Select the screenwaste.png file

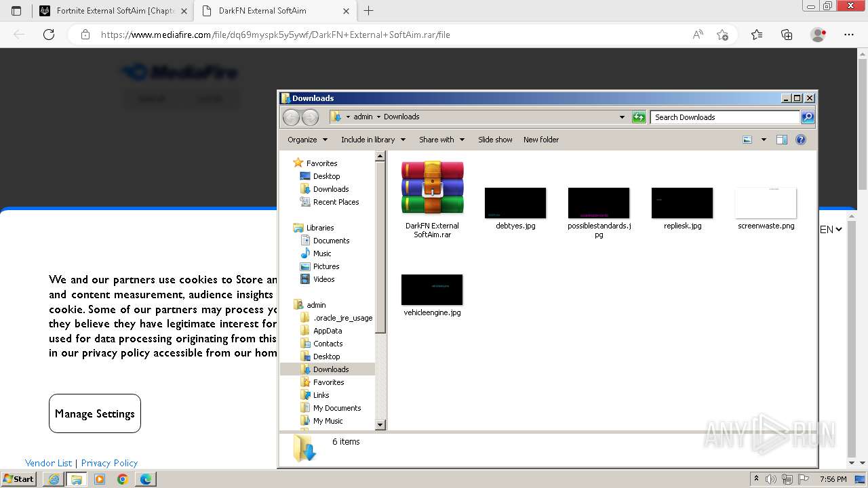766,209
